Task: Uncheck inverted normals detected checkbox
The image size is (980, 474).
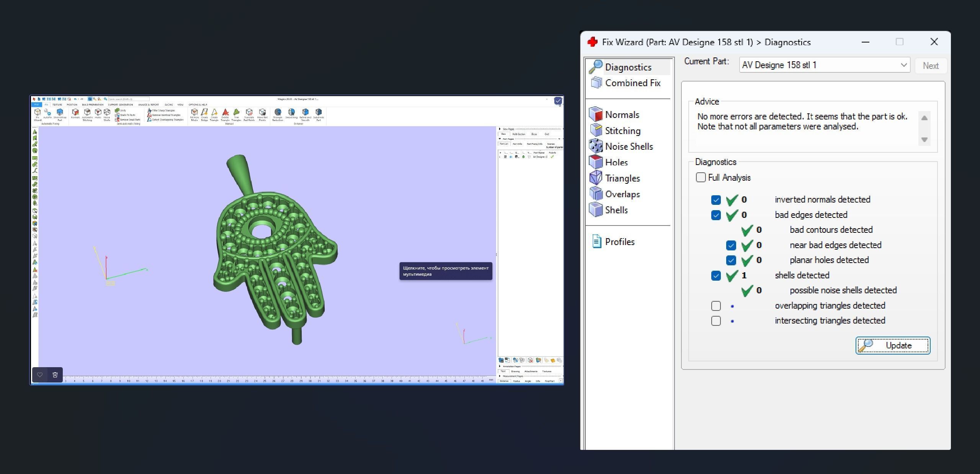Action: pos(715,200)
